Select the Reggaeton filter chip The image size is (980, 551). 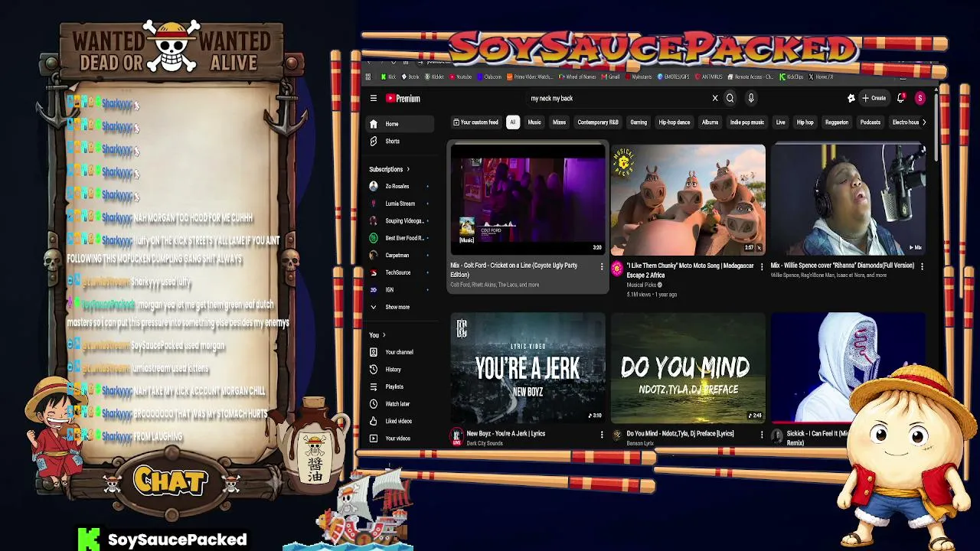tap(837, 122)
